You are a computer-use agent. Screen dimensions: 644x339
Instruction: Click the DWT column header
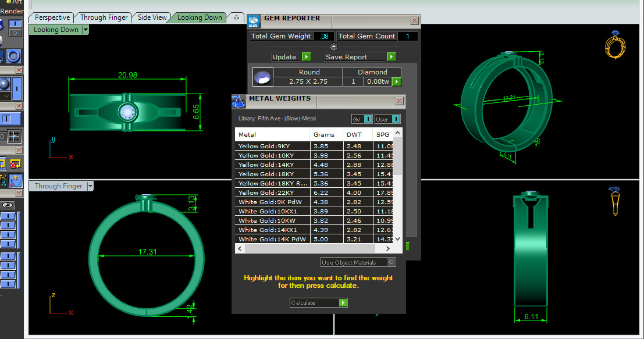[358, 134]
